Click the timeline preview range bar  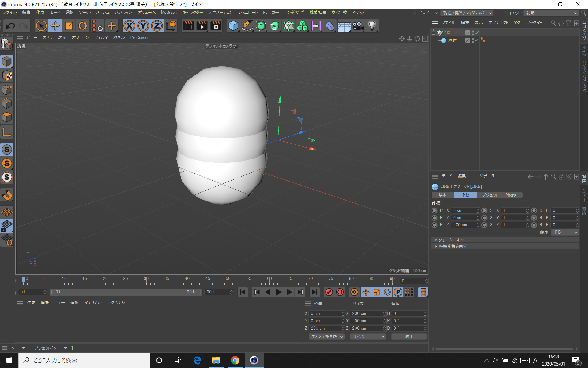pyautogui.click(x=126, y=292)
